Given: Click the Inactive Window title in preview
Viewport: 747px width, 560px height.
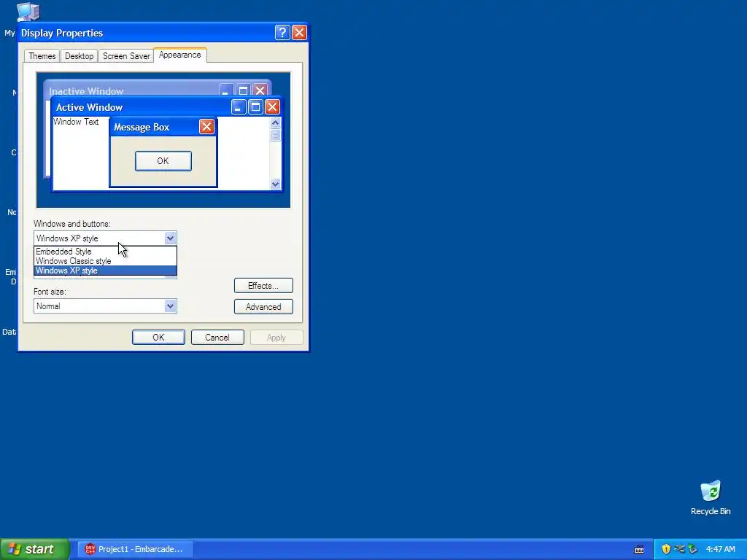Looking at the screenshot, I should 86,90.
